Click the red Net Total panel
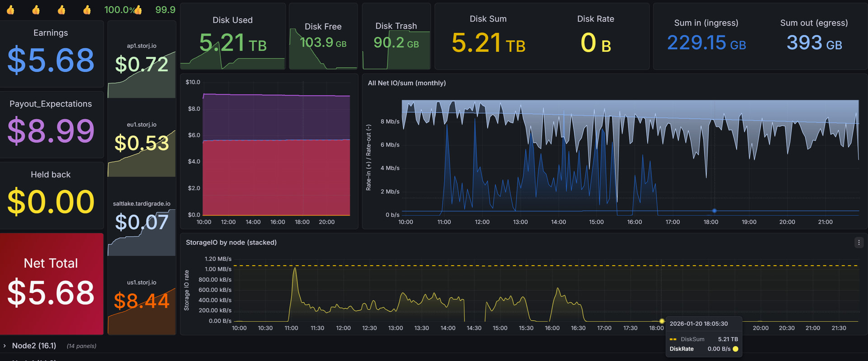 (x=51, y=284)
